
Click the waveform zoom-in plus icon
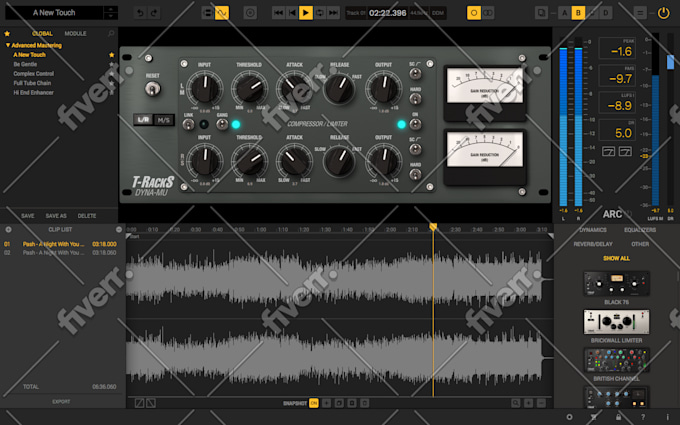[528, 403]
